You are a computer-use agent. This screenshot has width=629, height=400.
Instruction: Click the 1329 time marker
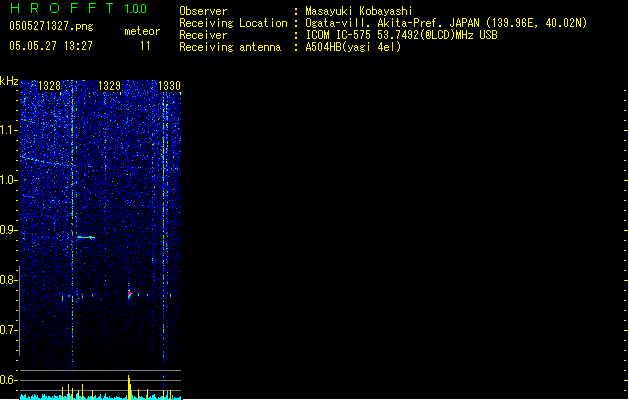[110, 86]
